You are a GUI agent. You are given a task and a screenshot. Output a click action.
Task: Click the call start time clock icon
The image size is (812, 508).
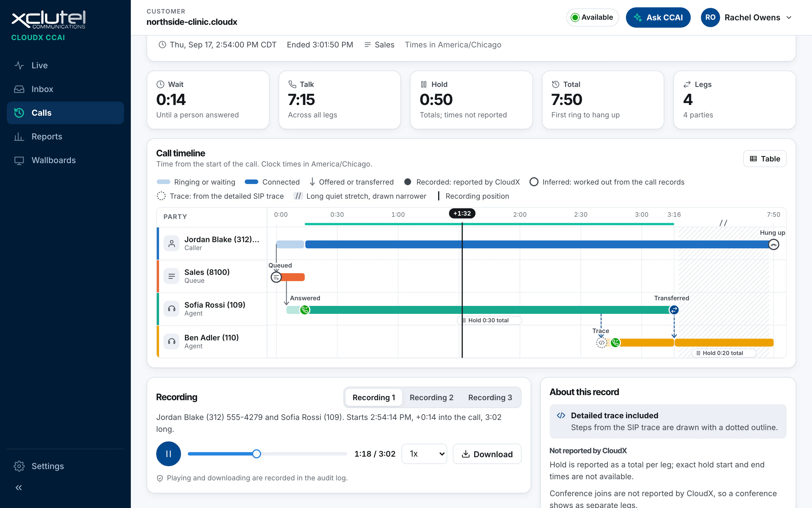[x=162, y=45]
